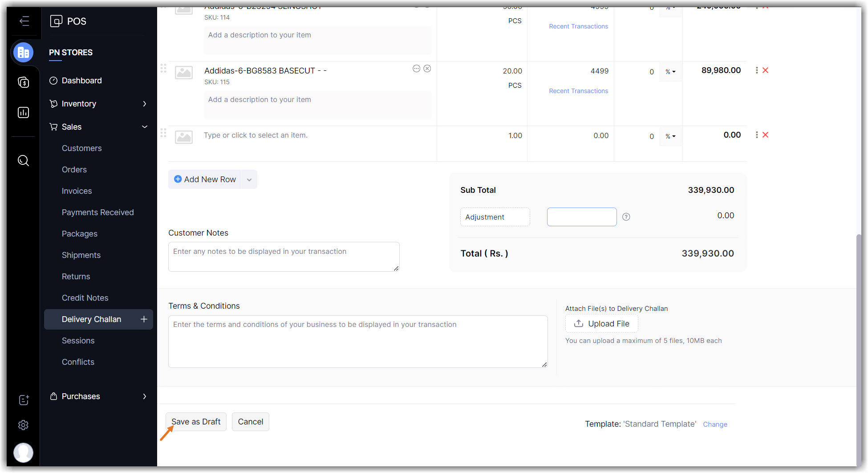The image size is (868, 473).
Task: Click the user profile avatar
Action: (23, 453)
